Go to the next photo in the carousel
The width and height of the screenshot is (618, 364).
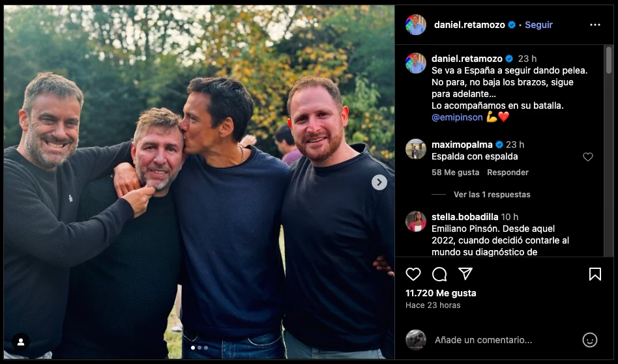tap(379, 182)
